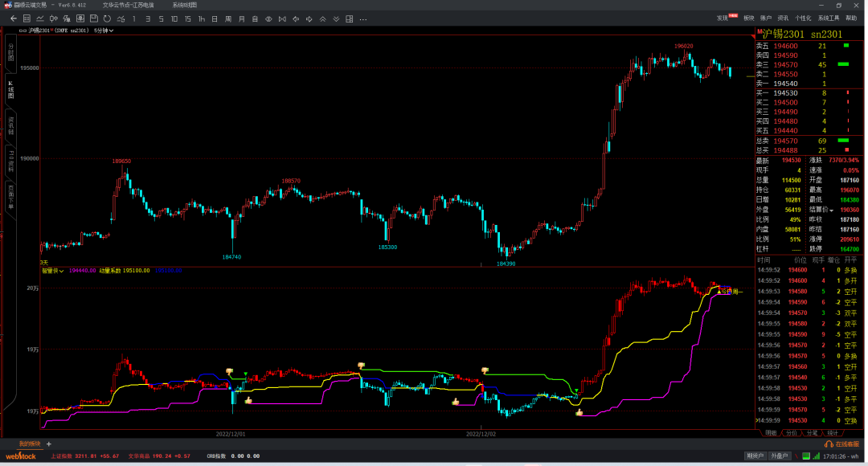This screenshot has height=466, width=868.
Task: Click the green status indicator icon
Action: click(x=806, y=456)
